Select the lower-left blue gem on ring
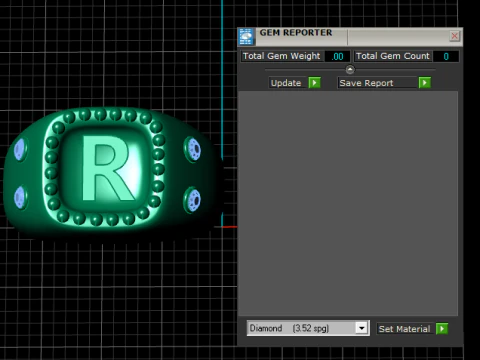This screenshot has width=480, height=360. pyautogui.click(x=20, y=197)
